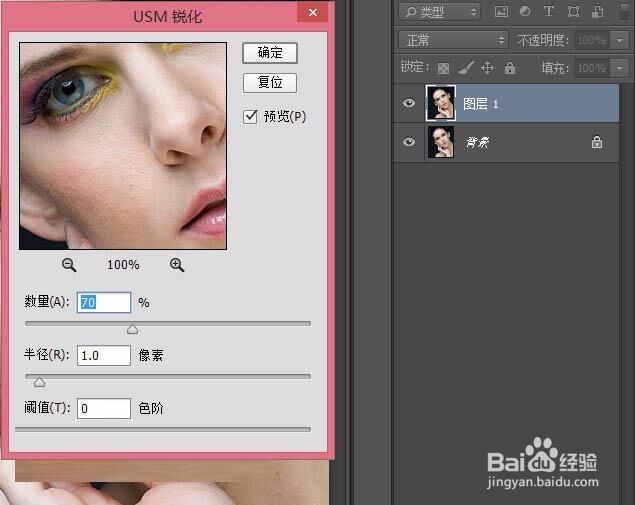Click the 图层 1 layer thumbnail
This screenshot has height=505, width=635.
[x=441, y=103]
